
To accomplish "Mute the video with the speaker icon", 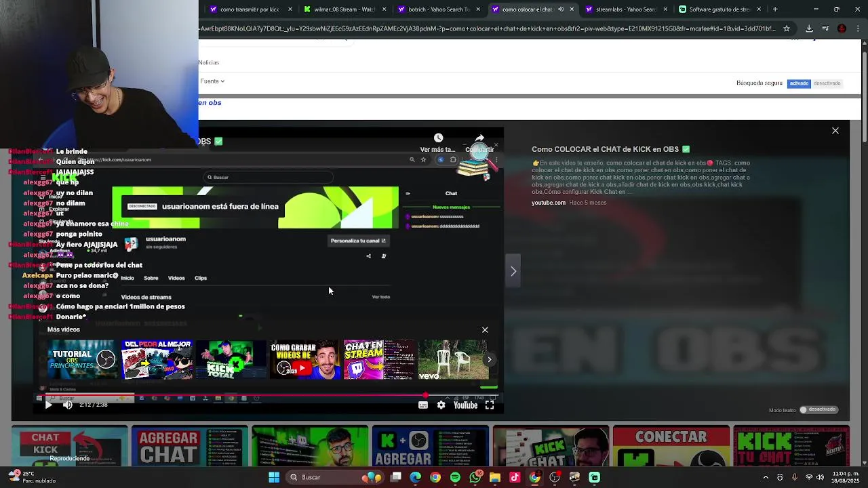I will coord(68,405).
